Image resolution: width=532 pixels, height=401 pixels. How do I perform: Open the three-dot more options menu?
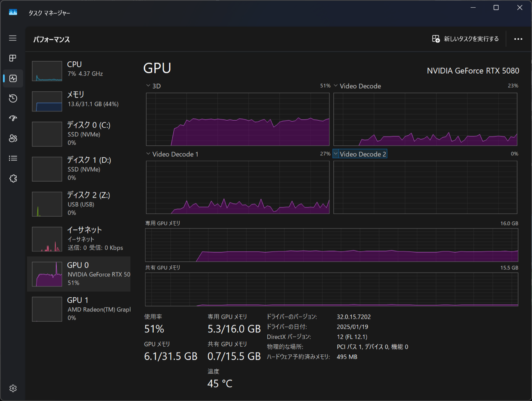518,39
